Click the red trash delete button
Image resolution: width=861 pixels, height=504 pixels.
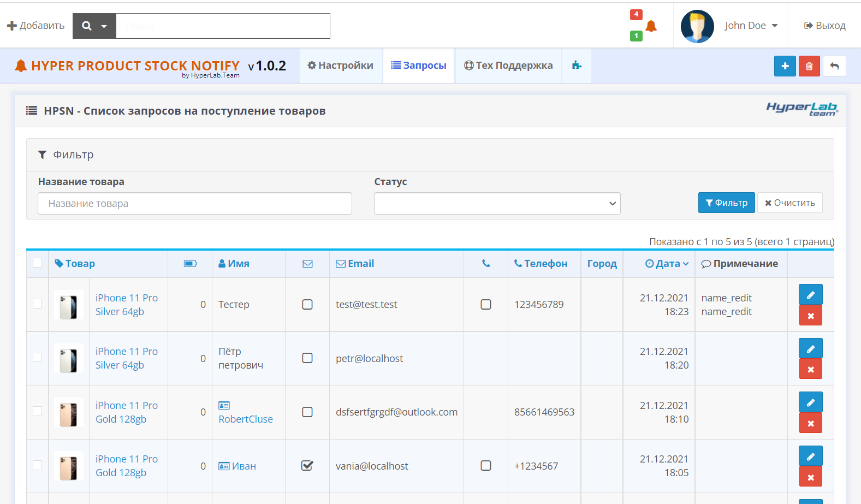(x=809, y=66)
